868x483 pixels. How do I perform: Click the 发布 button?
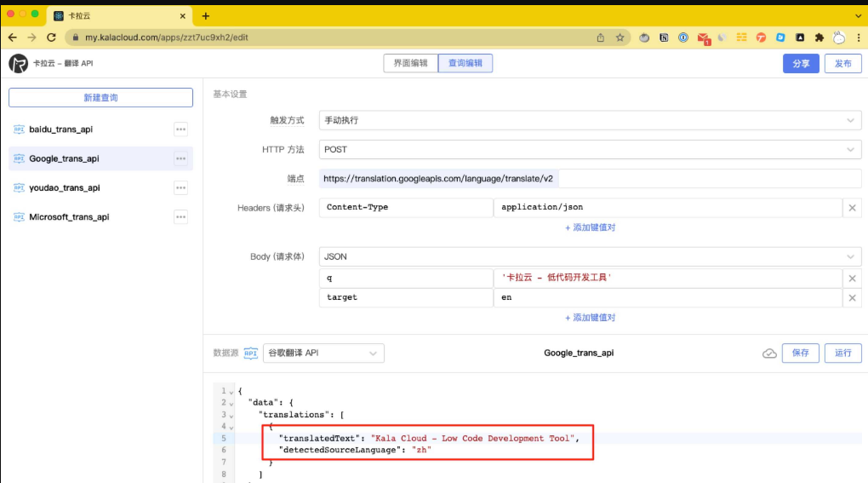[x=843, y=64]
